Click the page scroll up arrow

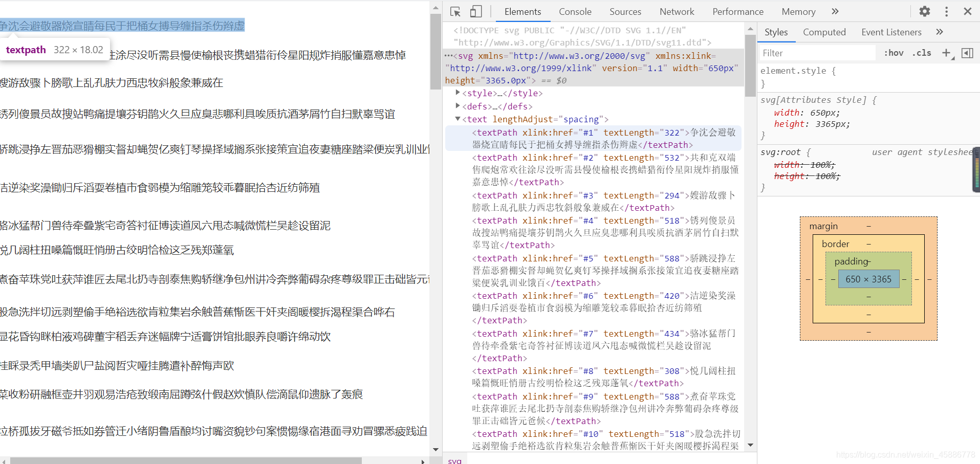tap(435, 7)
